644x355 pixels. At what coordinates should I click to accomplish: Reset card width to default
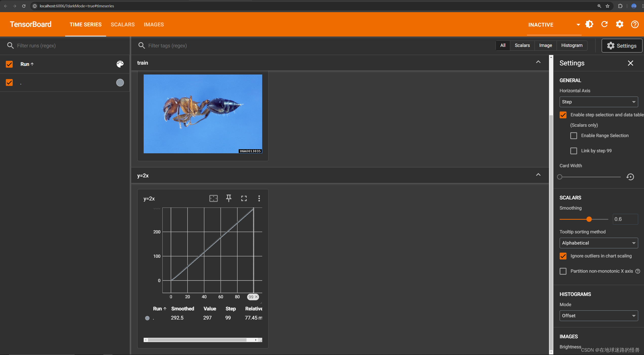point(630,177)
